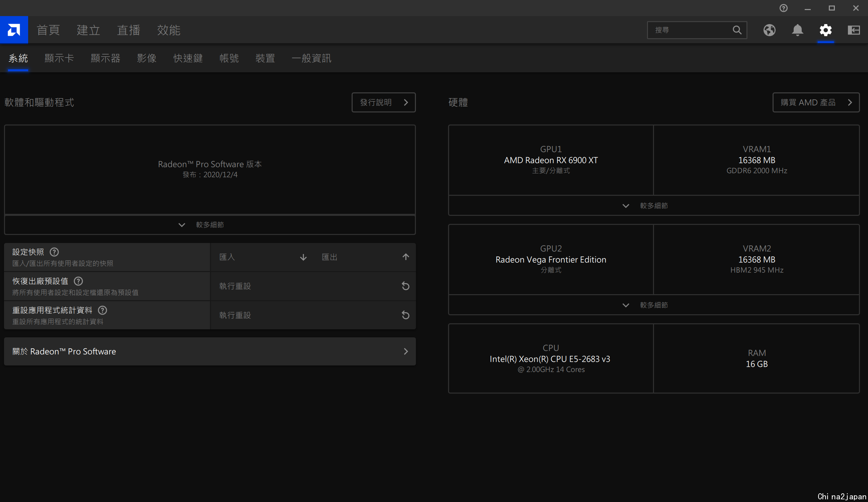Expand 較多細節 under software version

point(210,225)
